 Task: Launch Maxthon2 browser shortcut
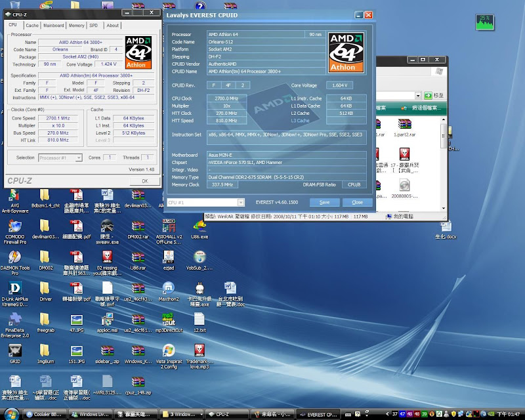tap(169, 292)
